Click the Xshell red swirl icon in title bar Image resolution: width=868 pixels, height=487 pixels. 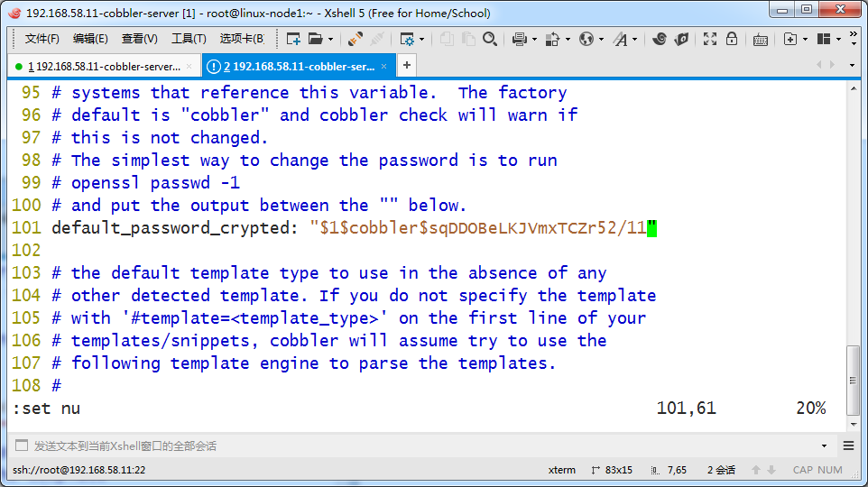(x=14, y=13)
